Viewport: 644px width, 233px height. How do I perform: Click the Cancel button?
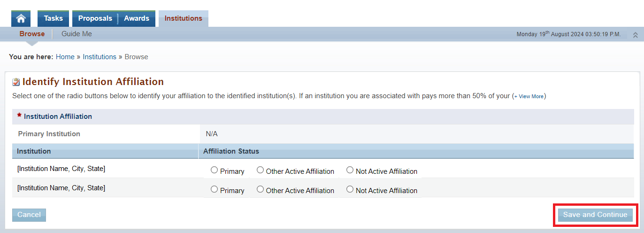29,215
